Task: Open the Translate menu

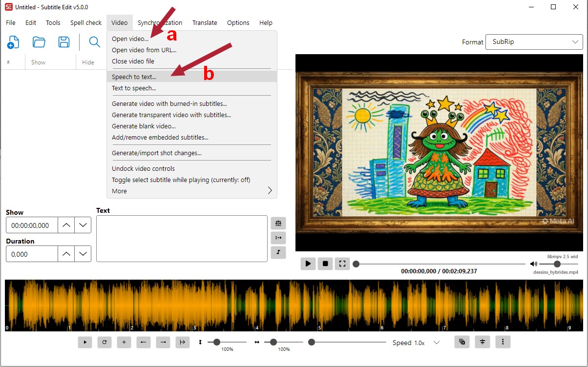Action: [205, 22]
